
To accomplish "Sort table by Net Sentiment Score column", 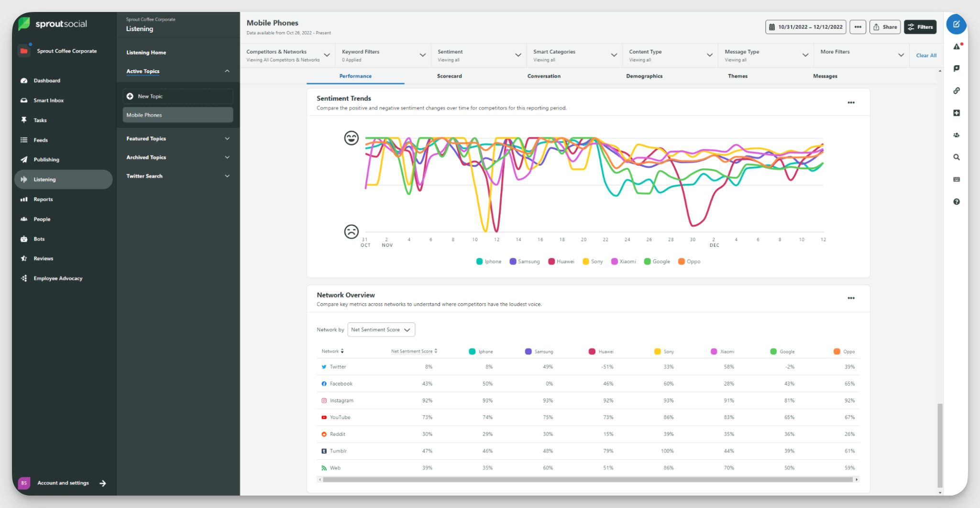I will [414, 352].
